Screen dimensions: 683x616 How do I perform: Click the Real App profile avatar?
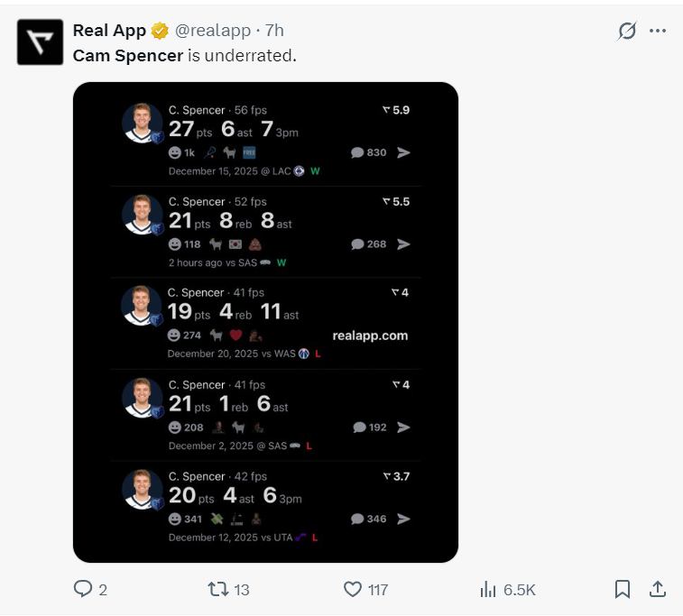click(40, 41)
